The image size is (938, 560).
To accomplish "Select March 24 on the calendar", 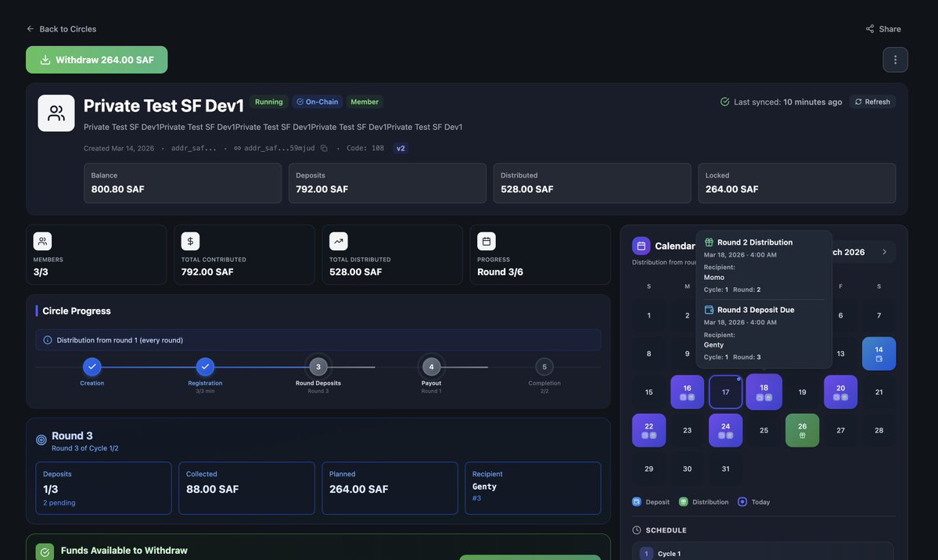I will (726, 430).
